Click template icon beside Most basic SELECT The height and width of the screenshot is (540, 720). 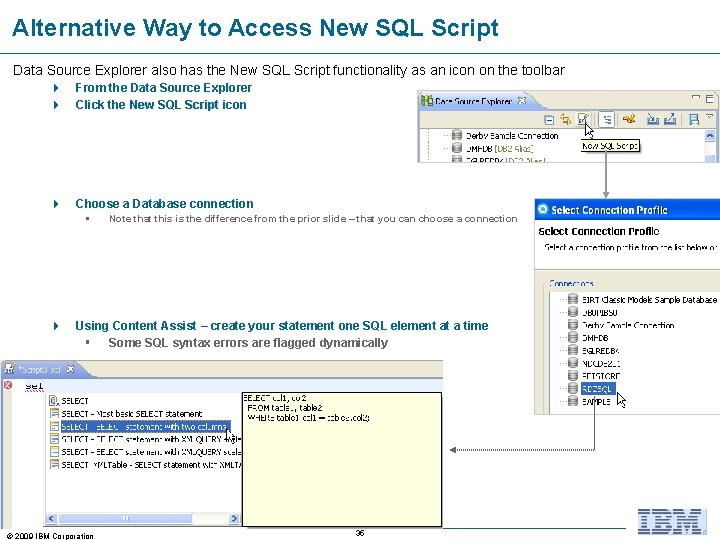(x=54, y=414)
